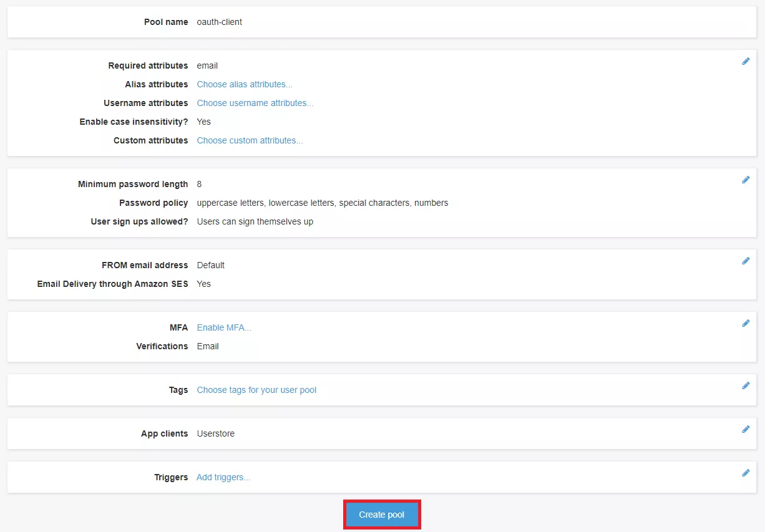Open Choose username attributes
Screen dimensions: 765x532
tap(255, 103)
